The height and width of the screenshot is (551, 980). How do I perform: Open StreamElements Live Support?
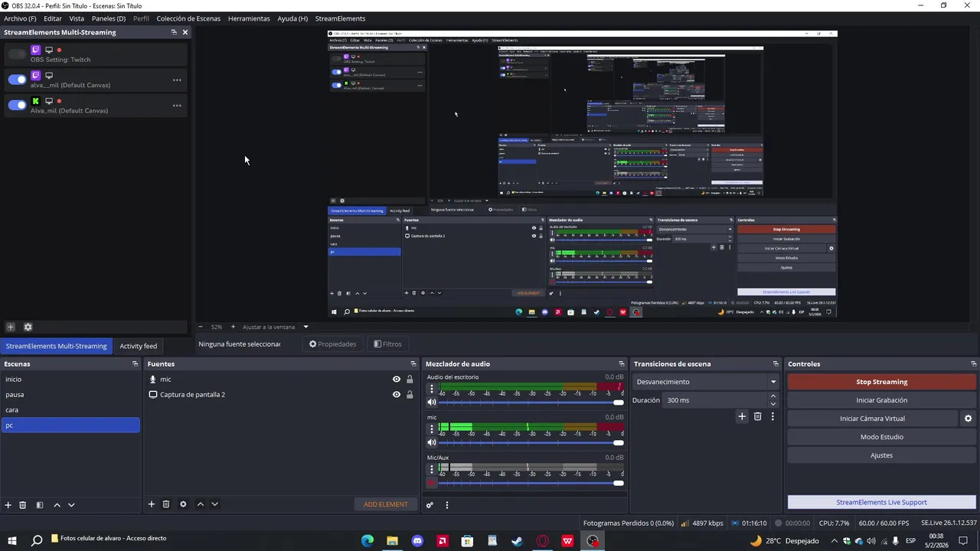click(x=881, y=502)
